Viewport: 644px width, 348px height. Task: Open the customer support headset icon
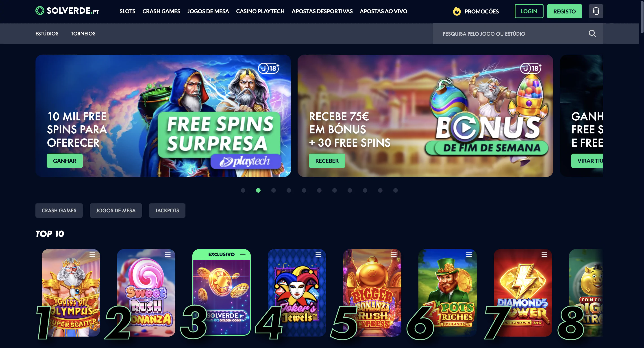click(596, 11)
